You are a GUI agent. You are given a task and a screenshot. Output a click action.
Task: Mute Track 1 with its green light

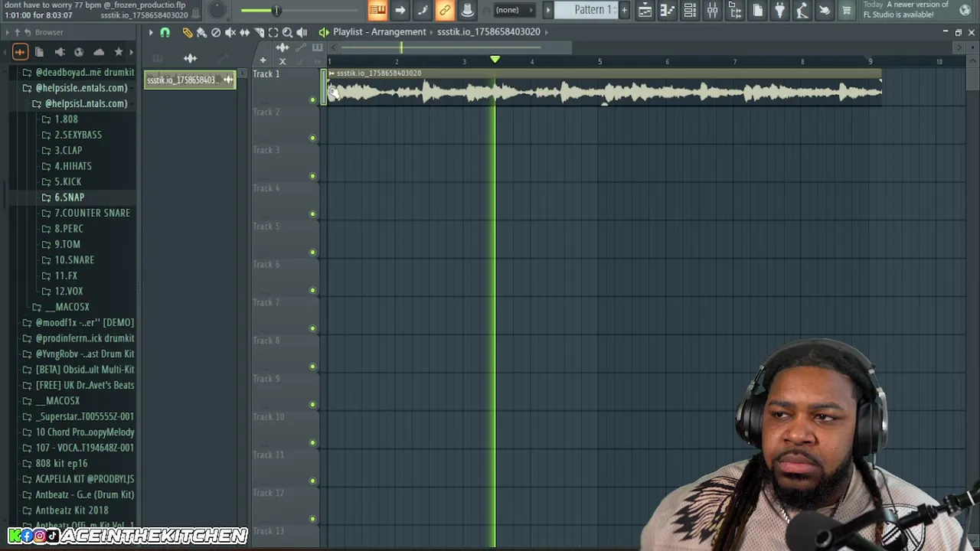tap(312, 100)
